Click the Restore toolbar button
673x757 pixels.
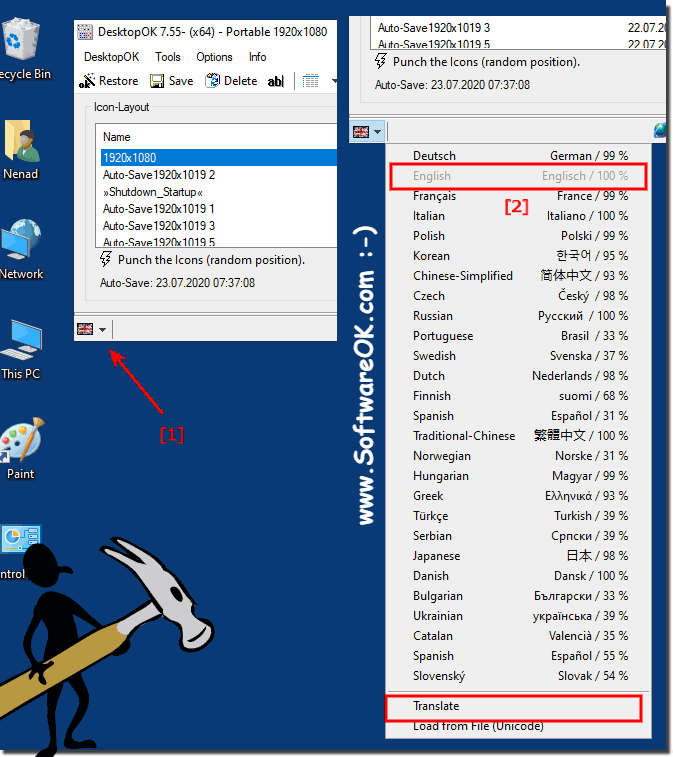point(109,81)
